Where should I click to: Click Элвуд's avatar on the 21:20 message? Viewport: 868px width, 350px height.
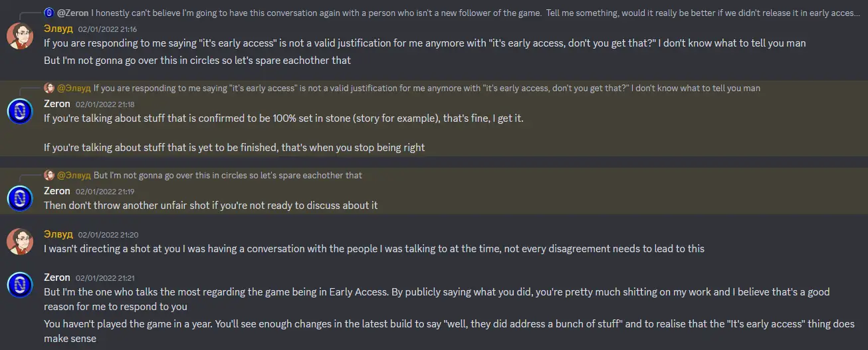pyautogui.click(x=20, y=241)
